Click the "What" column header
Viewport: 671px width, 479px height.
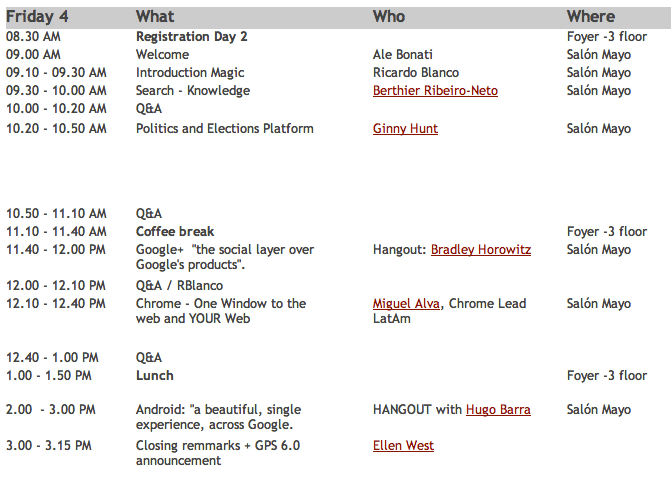[155, 16]
